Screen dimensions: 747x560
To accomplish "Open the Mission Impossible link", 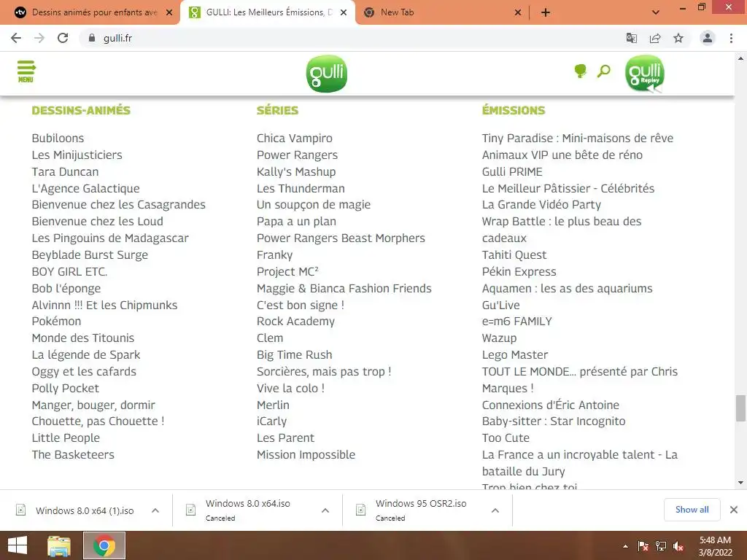I will pos(306,455).
